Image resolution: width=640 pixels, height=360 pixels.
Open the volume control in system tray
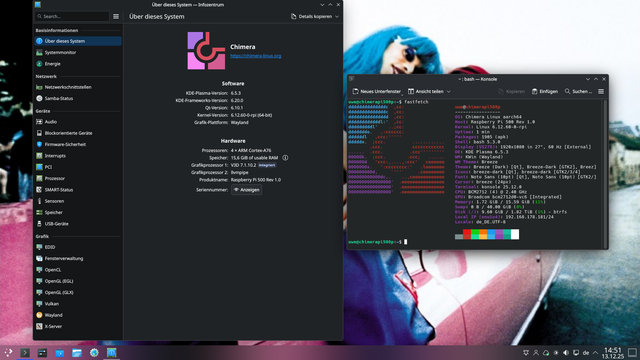tap(566, 353)
